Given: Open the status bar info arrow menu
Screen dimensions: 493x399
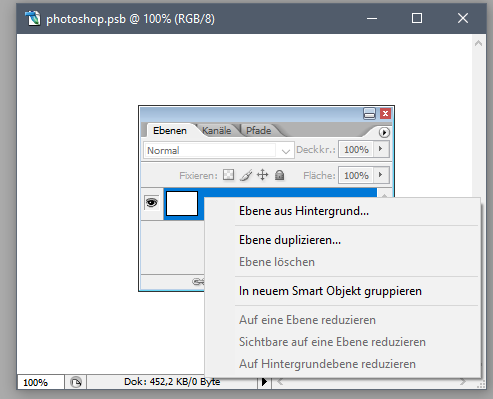Looking at the screenshot, I should [264, 382].
